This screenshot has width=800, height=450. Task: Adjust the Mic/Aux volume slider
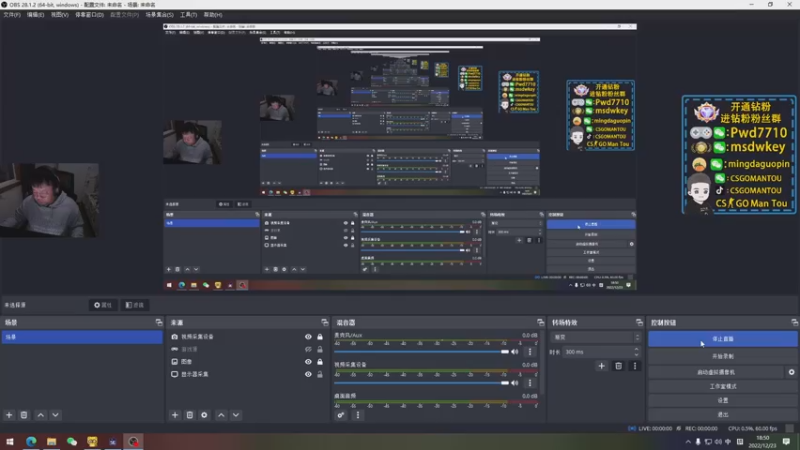point(421,352)
